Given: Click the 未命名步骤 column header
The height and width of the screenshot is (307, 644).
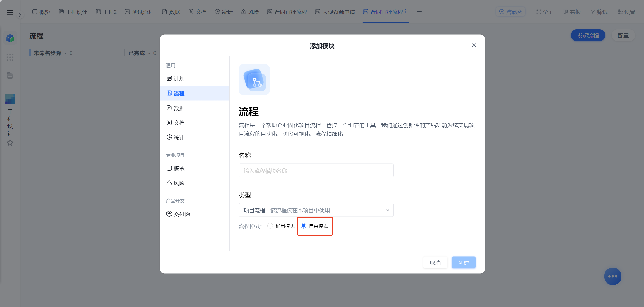Looking at the screenshot, I should pos(47,53).
